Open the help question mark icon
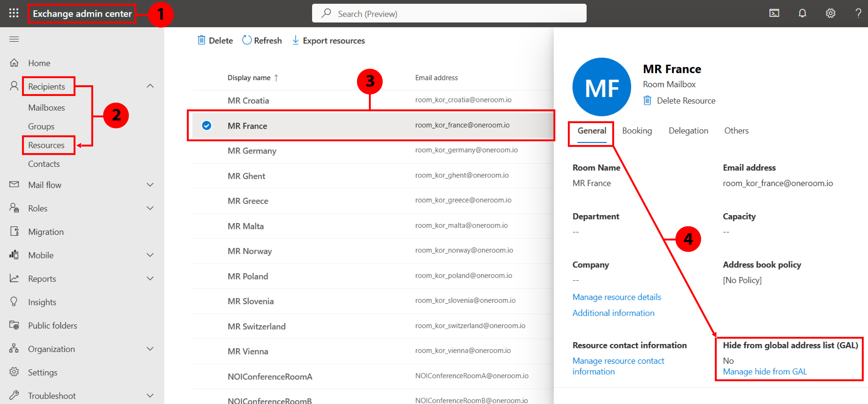 pos(858,13)
